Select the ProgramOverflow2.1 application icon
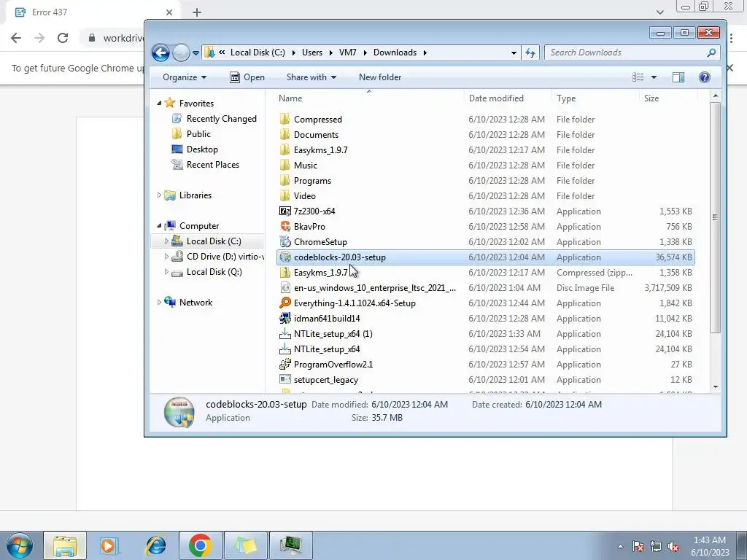This screenshot has width=747, height=560. click(x=285, y=365)
